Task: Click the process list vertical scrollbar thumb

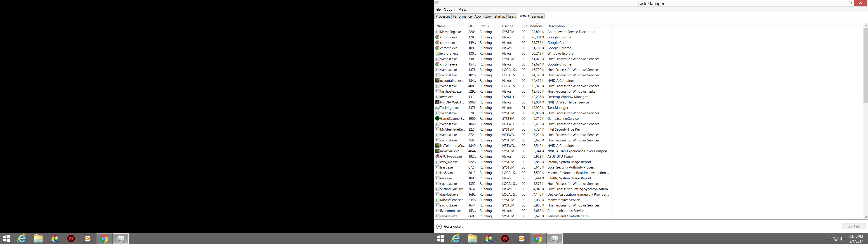Action: [x=865, y=65]
